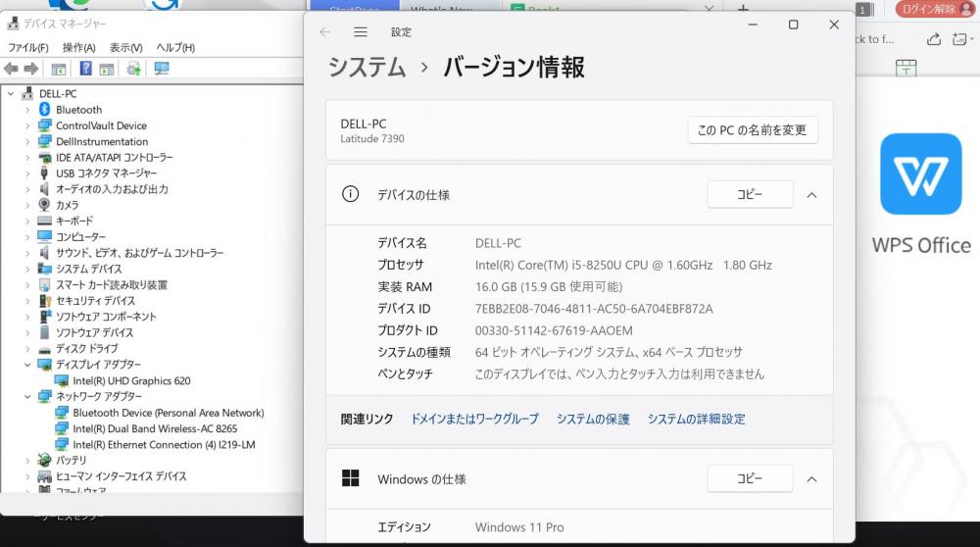This screenshot has width=980, height=547.
Task: Click the Bluetooth icon in device tree
Action: click(44, 110)
